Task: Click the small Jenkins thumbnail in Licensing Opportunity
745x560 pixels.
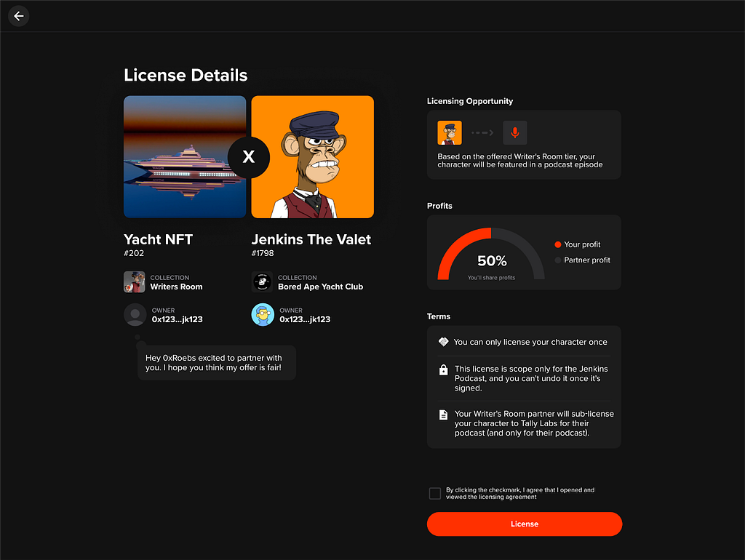Action: coord(450,132)
